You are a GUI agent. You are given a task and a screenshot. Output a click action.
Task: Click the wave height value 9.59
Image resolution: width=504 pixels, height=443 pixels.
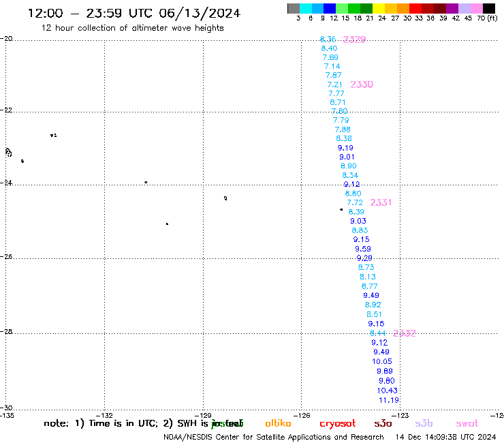coord(363,249)
